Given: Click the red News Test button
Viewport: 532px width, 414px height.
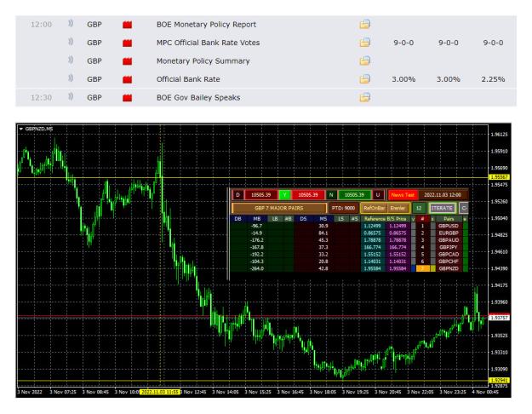Looking at the screenshot, I should click(403, 195).
